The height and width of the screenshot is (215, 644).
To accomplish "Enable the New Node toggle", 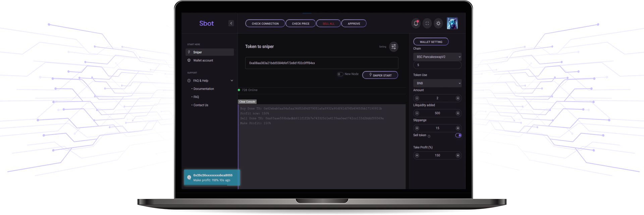I will (340, 74).
